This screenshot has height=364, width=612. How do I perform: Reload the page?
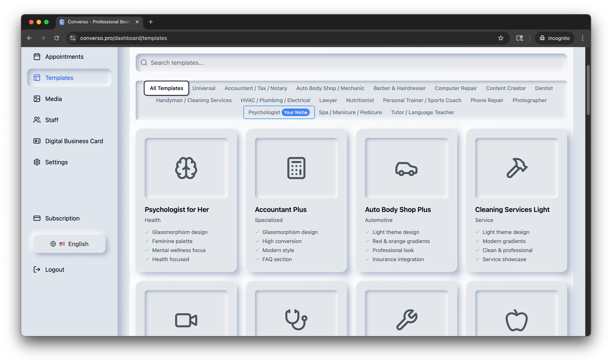coord(56,38)
